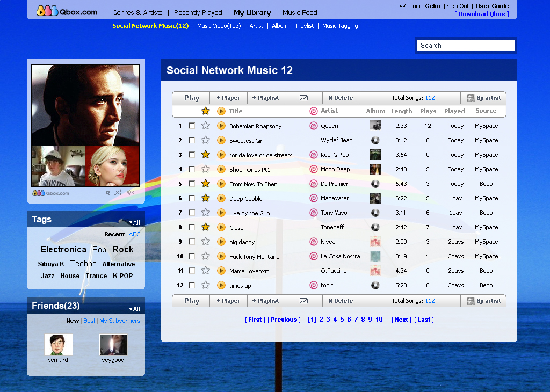Go to Recently Played
550x392 pixels.
click(x=198, y=13)
